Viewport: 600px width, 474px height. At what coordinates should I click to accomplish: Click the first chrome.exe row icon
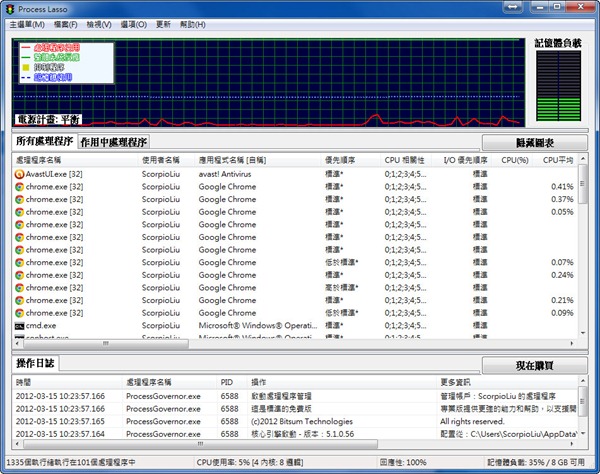pyautogui.click(x=20, y=186)
